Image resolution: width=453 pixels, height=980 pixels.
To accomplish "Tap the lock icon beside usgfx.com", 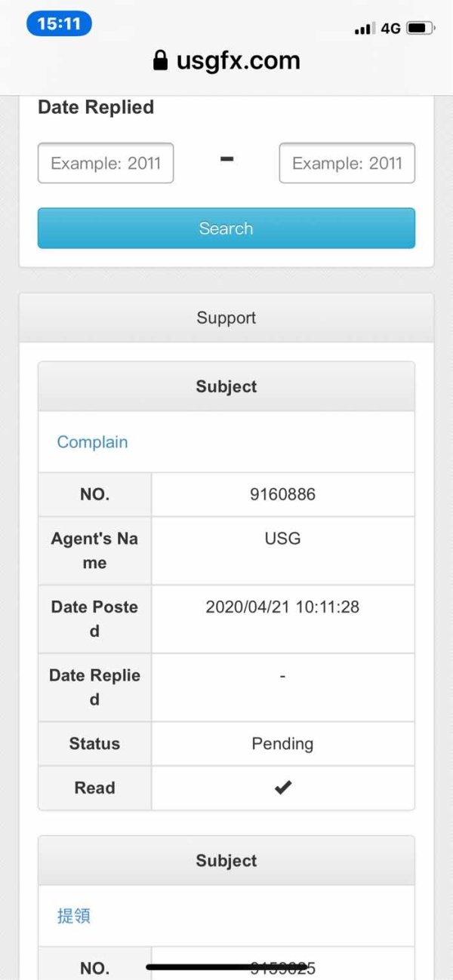I will (160, 60).
